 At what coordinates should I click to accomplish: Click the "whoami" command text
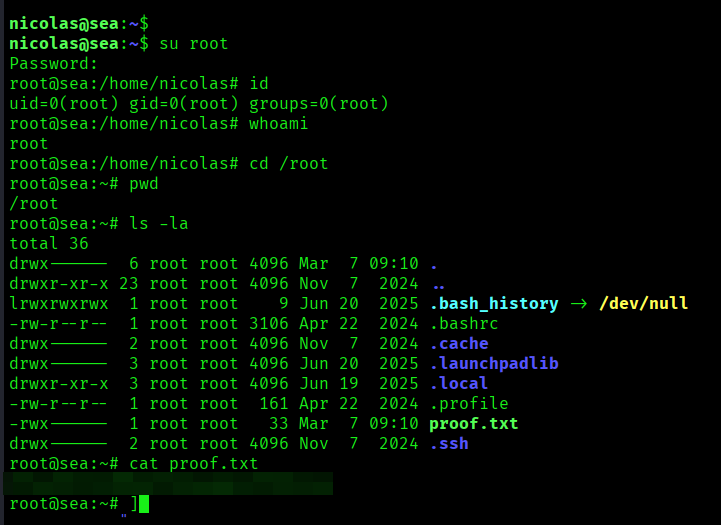278,123
